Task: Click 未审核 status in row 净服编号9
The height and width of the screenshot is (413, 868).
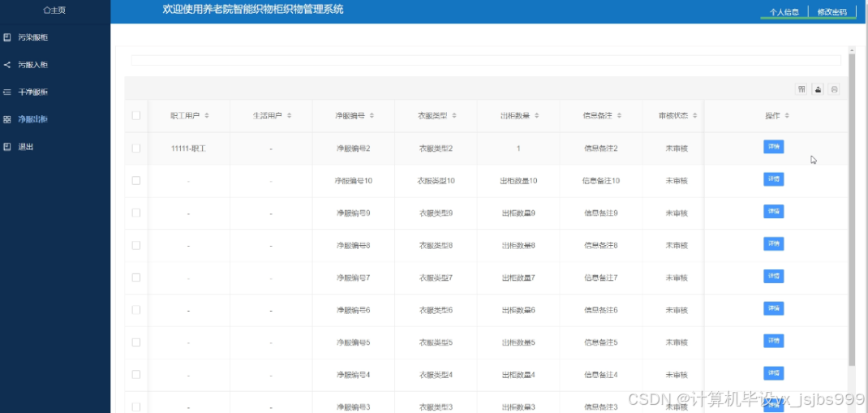Action: point(677,213)
